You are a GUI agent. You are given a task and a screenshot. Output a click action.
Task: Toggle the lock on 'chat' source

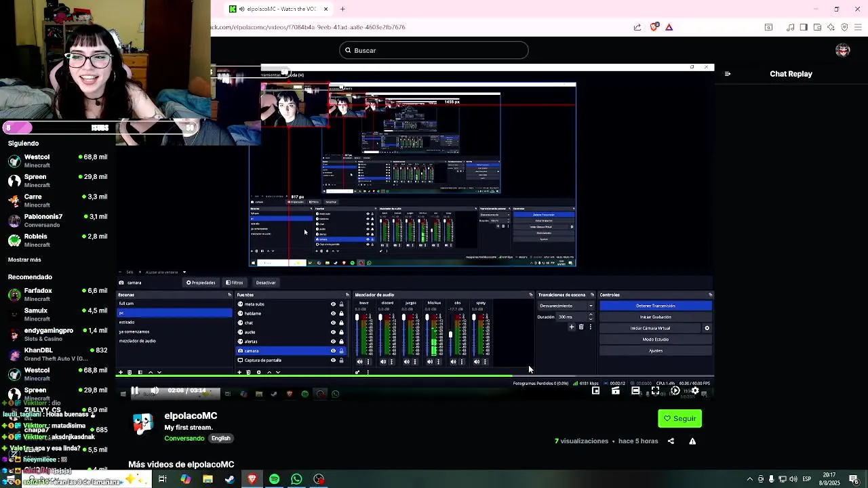341,323
